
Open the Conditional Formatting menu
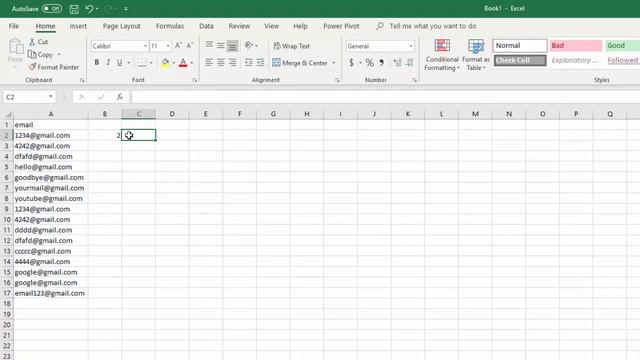coord(442,55)
